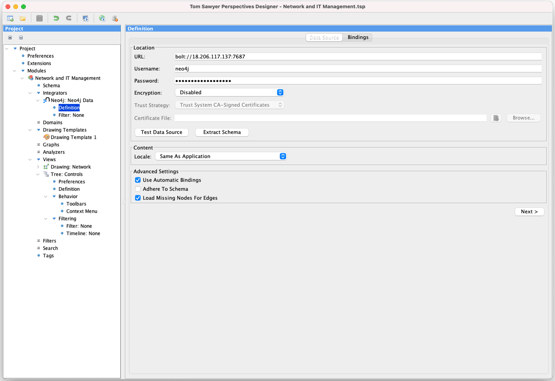Click the Next > button
This screenshot has height=381, width=555.
(x=529, y=211)
